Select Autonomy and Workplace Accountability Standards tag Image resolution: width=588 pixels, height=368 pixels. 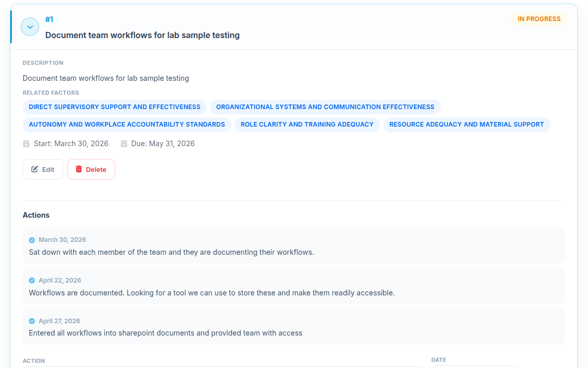click(127, 125)
